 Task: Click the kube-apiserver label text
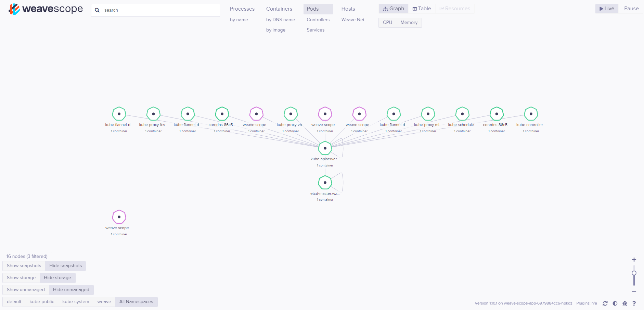click(x=325, y=159)
